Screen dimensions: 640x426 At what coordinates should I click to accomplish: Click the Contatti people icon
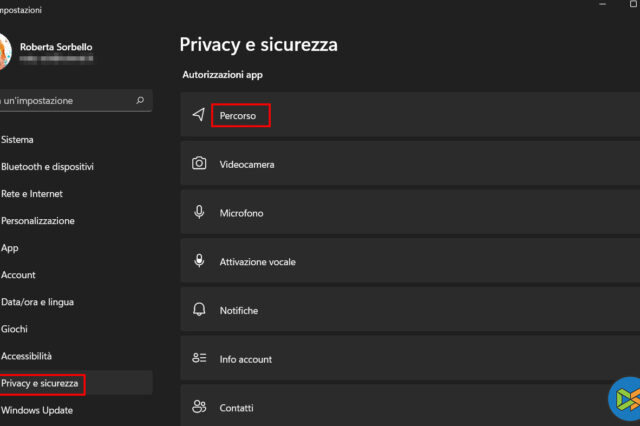[x=199, y=407]
